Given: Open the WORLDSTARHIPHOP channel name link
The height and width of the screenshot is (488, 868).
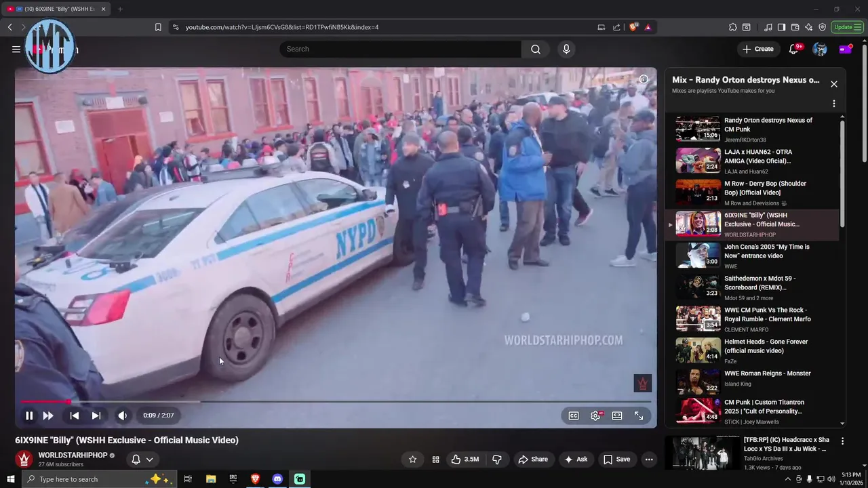Looking at the screenshot, I should pyautogui.click(x=73, y=455).
